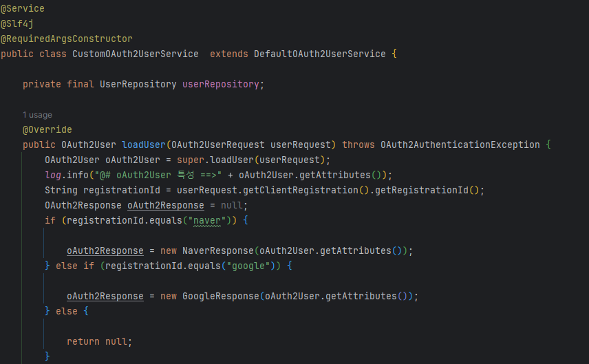Viewport: 589px width, 364px height.
Task: Click the @Override annotation
Action: [x=47, y=129]
